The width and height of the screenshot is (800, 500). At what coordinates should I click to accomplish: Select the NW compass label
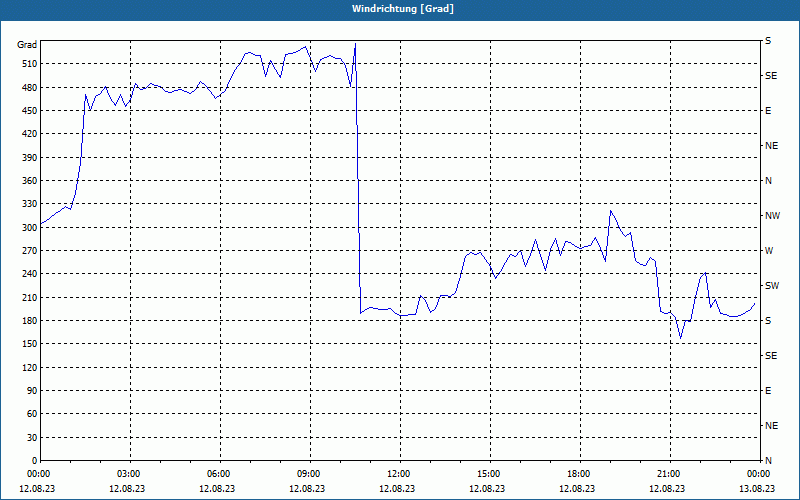772,216
